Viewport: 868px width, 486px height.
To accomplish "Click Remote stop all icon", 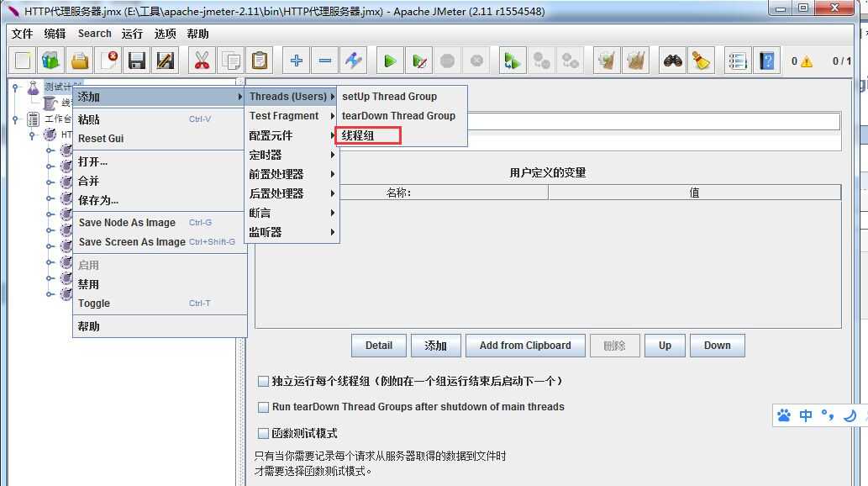I will click(x=541, y=61).
